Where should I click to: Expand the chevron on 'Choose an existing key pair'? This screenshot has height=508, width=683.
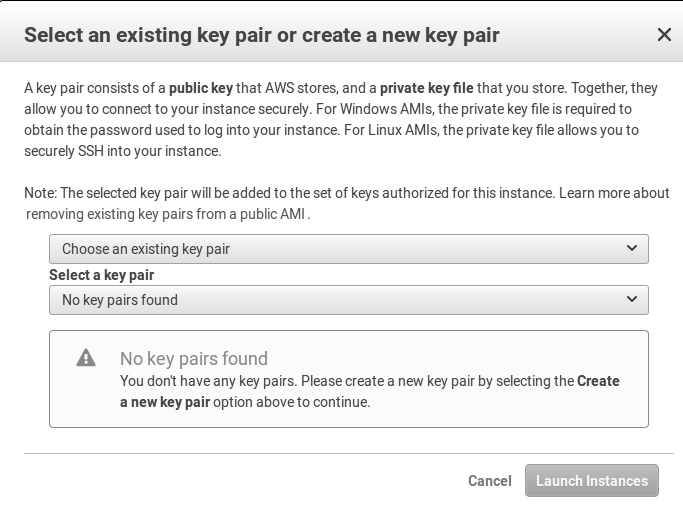coord(632,248)
